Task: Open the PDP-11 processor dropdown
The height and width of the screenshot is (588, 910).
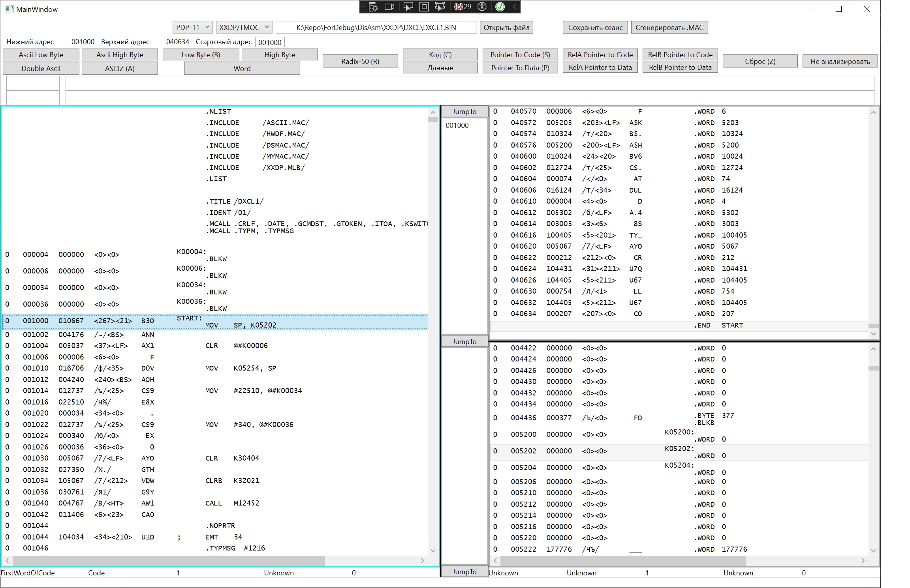Action: (x=192, y=27)
